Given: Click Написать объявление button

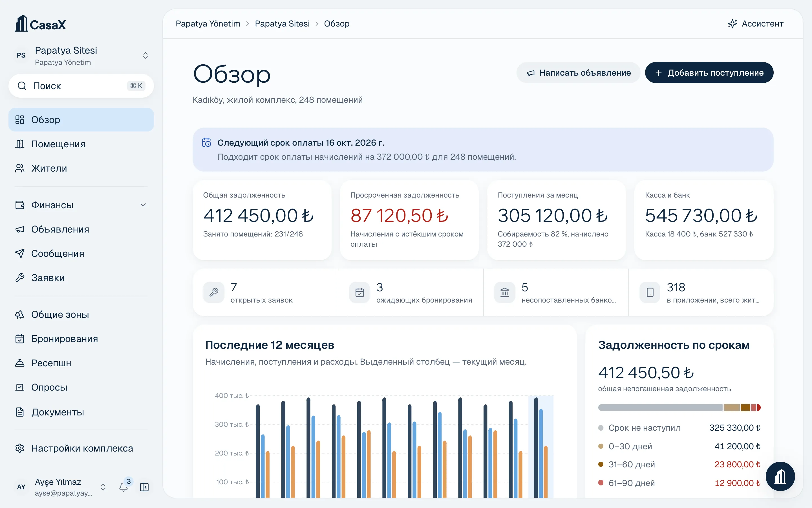Looking at the screenshot, I should 578,73.
